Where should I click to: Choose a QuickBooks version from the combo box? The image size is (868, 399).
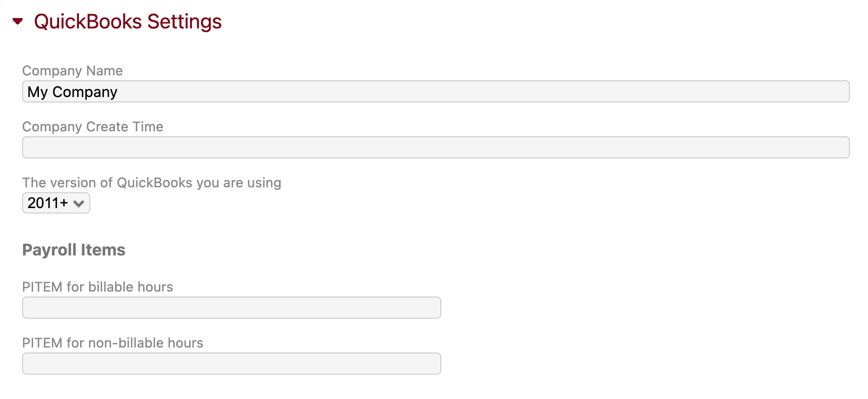56,203
